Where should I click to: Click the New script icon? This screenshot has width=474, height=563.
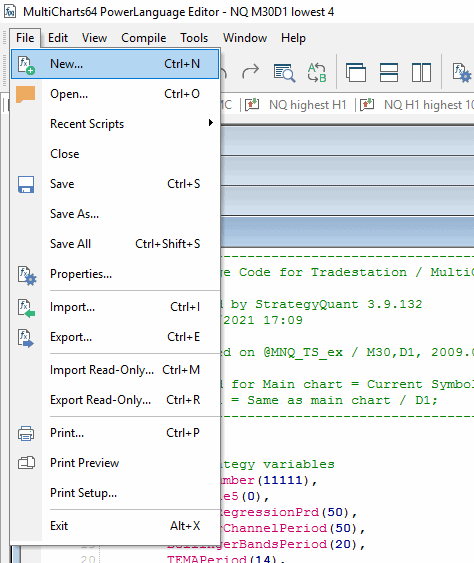point(26,65)
